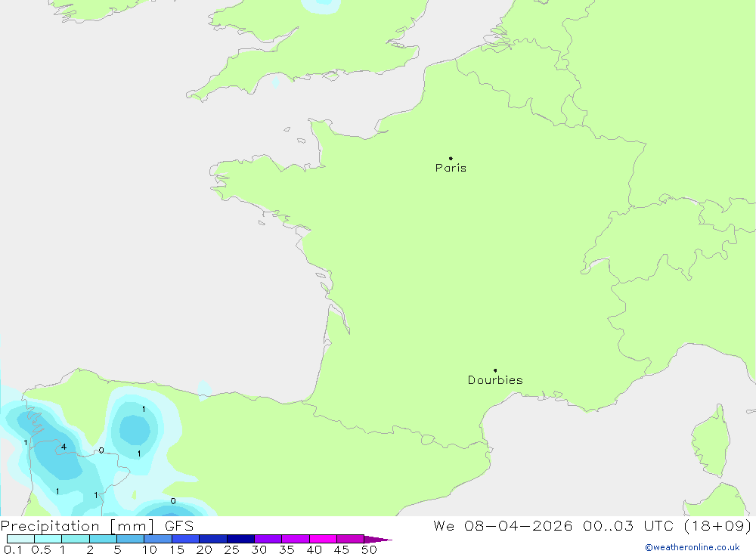This screenshot has width=756, height=554.
Task: Click the legend value 30 label
Action: (259, 549)
